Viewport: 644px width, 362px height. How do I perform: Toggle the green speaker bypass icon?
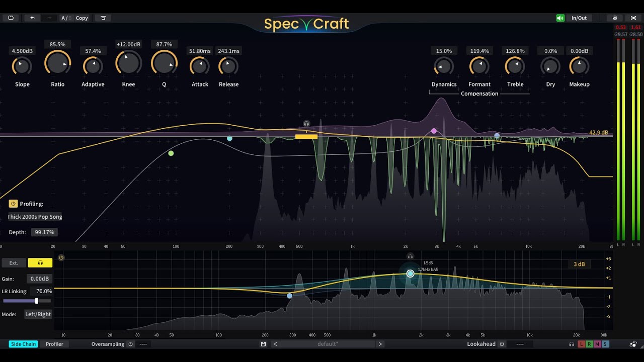(x=560, y=18)
